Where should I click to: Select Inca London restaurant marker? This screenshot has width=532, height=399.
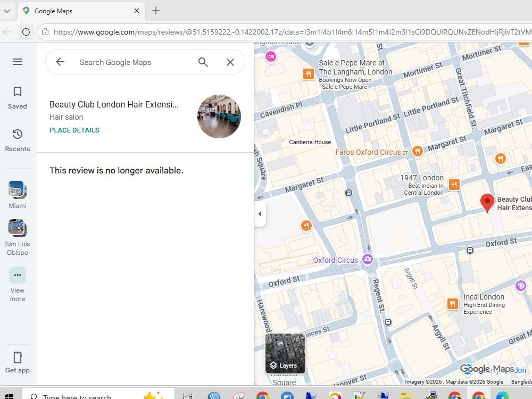[x=452, y=304]
